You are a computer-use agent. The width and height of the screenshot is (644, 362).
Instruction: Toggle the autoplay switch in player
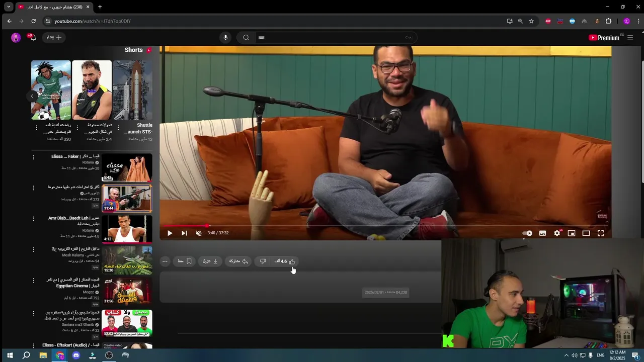[x=527, y=233]
